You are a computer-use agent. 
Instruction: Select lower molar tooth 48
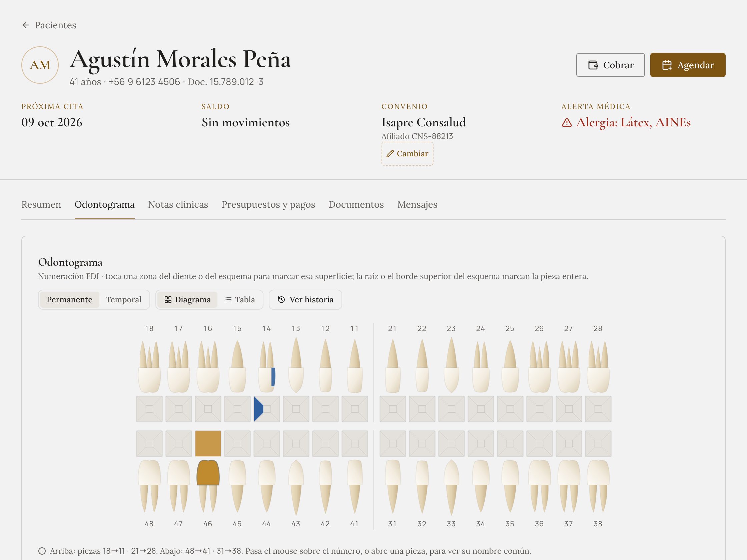click(x=149, y=486)
